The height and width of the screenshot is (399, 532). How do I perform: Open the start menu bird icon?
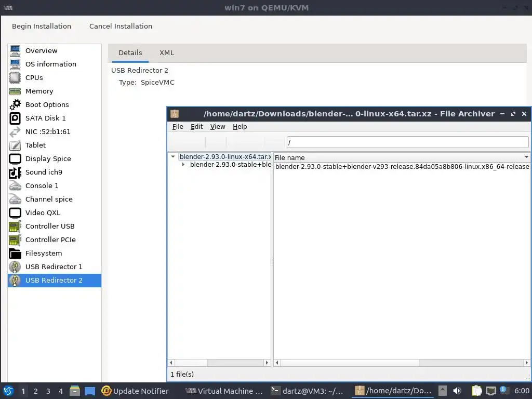[8, 391]
